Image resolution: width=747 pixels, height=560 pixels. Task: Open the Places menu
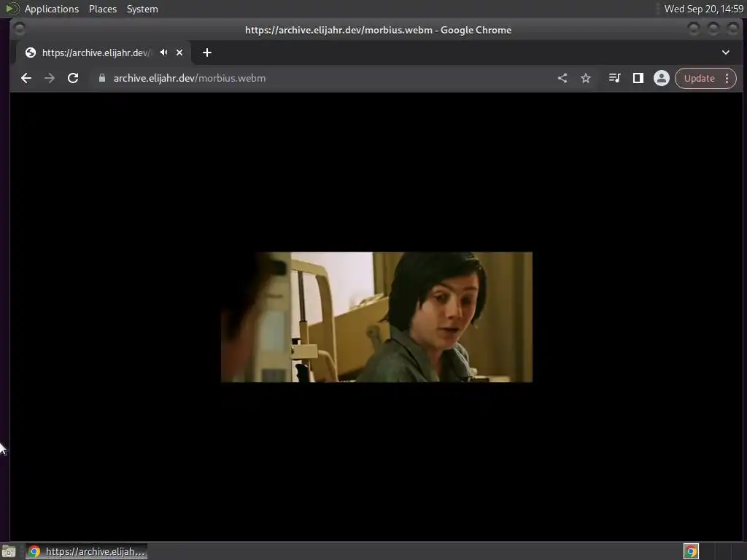pos(102,9)
